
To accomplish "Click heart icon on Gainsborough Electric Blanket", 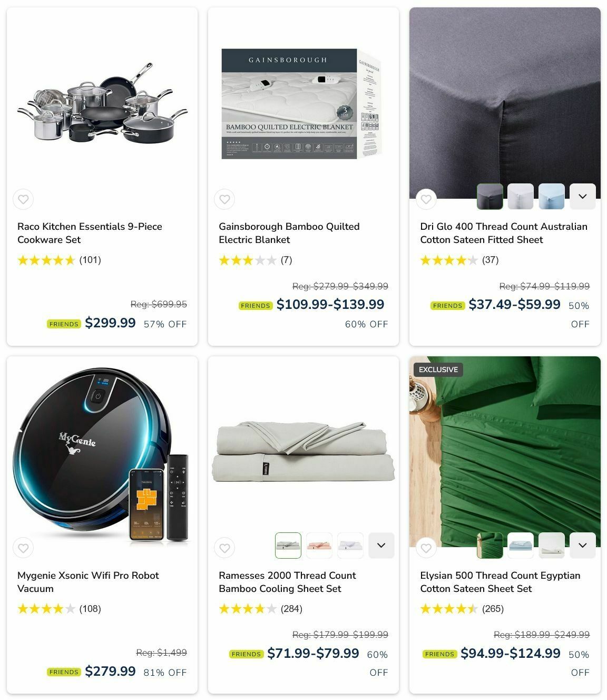I will 224,199.
